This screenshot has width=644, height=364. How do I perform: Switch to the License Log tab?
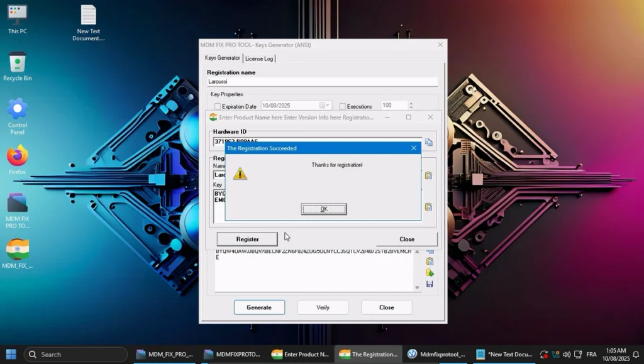pos(259,58)
